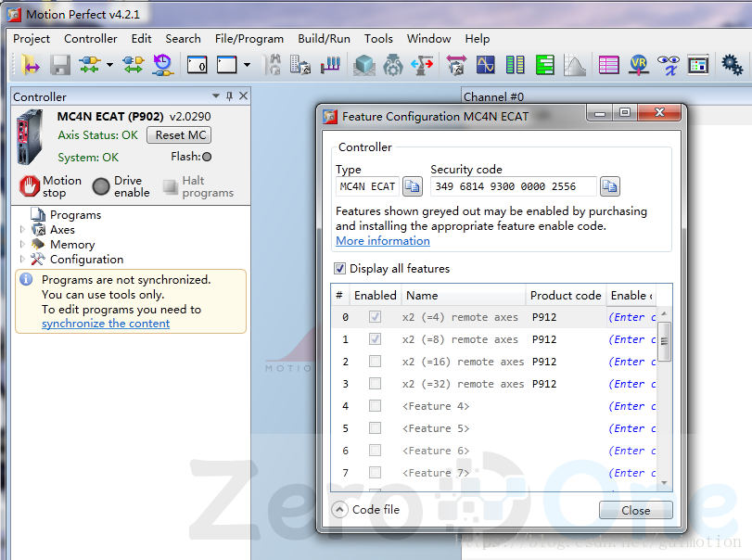Image resolution: width=752 pixels, height=560 pixels.
Task: Enable the Feature 4 checkbox
Action: tap(375, 405)
